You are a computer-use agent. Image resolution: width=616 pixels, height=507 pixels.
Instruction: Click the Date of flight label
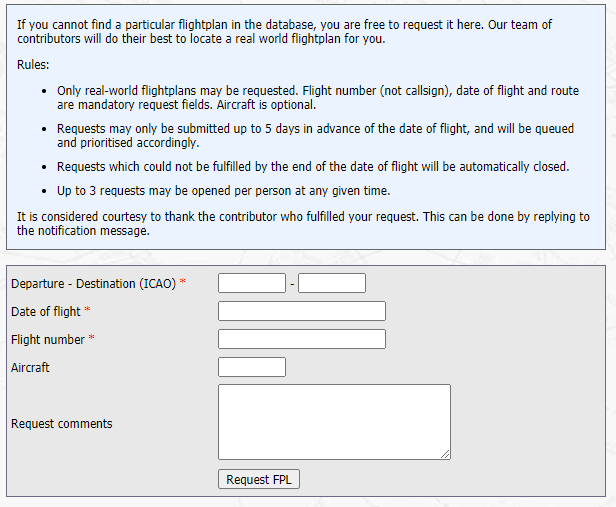(x=46, y=312)
